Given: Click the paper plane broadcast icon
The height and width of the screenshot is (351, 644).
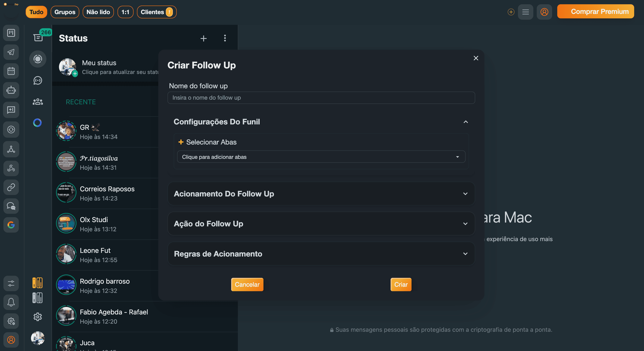Looking at the screenshot, I should pos(11,52).
